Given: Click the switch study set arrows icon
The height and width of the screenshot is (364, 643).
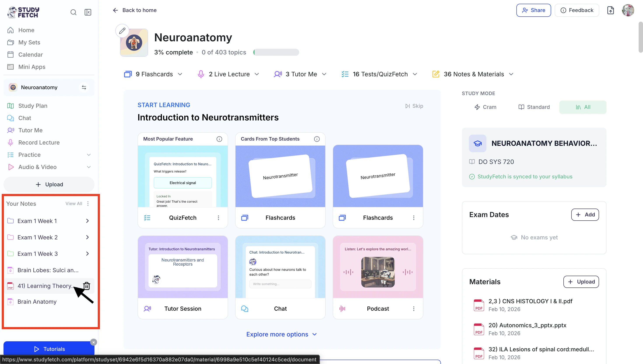Looking at the screenshot, I should (x=84, y=87).
